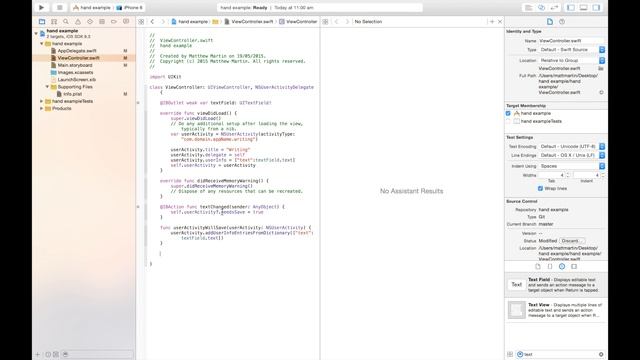Click the library filter search field
The width and height of the screenshot is (640, 360).
pos(560,354)
